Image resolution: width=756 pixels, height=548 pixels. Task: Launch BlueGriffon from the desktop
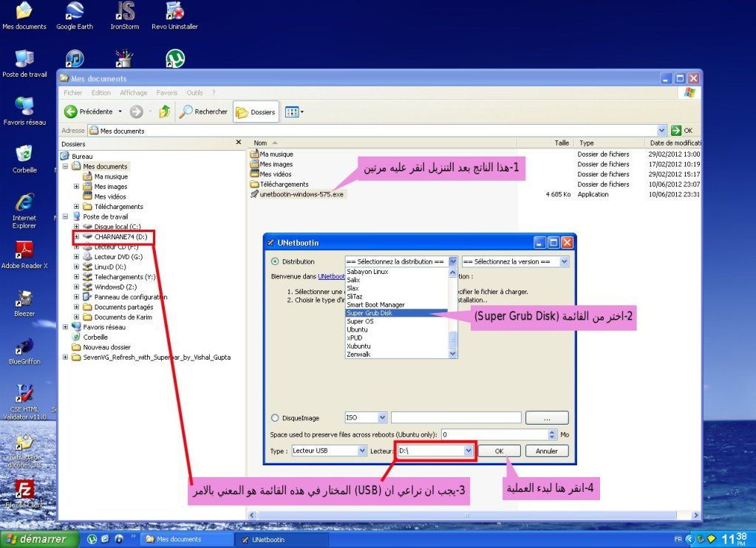click(24, 350)
